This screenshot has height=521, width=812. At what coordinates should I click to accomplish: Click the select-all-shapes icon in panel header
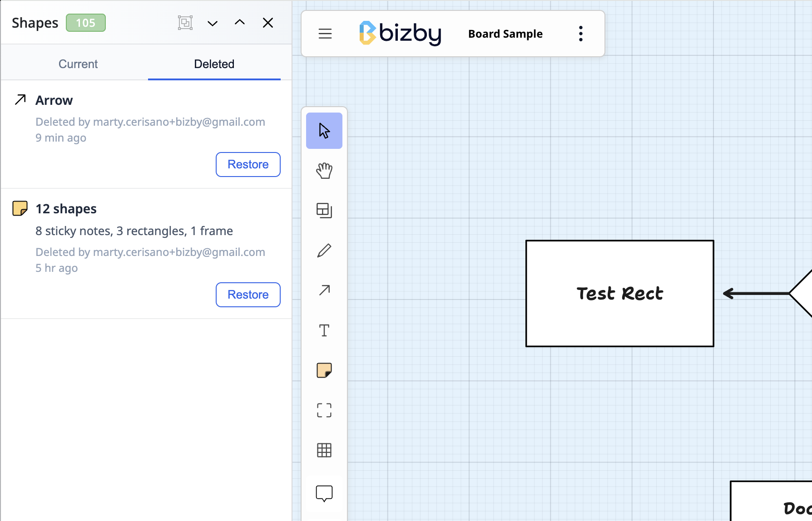tap(185, 23)
